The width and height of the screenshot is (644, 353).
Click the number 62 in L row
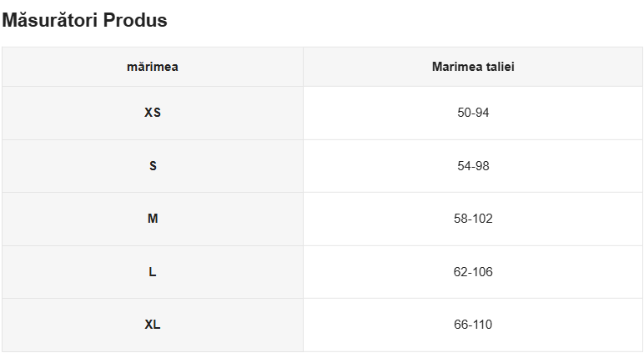(x=460, y=272)
